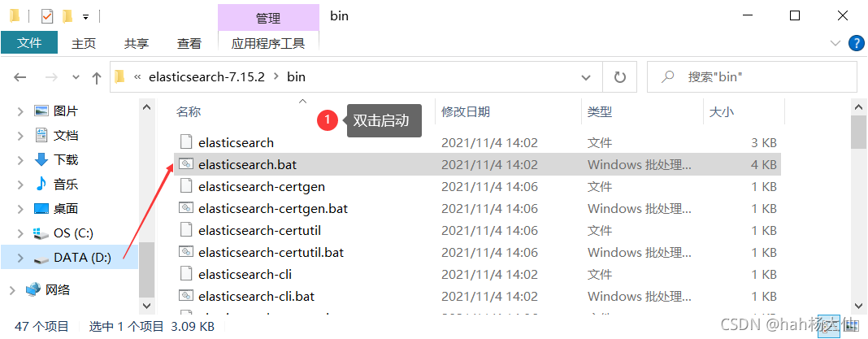Viewport: 868px width, 339px height.
Task: Click the file list scrollbar up arrow
Action: tap(858, 107)
